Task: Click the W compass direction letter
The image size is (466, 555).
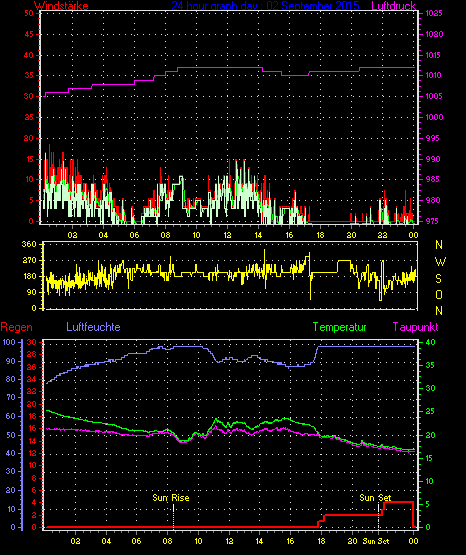Action: click(x=440, y=262)
